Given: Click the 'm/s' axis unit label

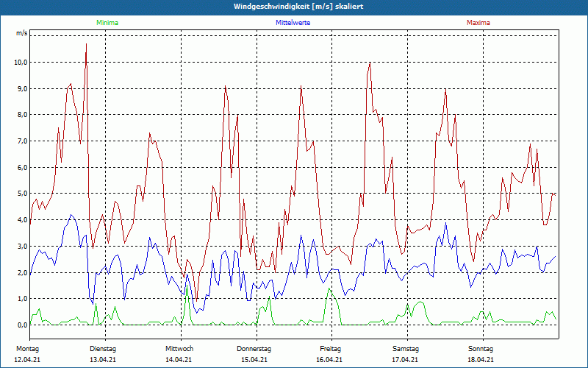Looking at the screenshot, I should [22, 33].
